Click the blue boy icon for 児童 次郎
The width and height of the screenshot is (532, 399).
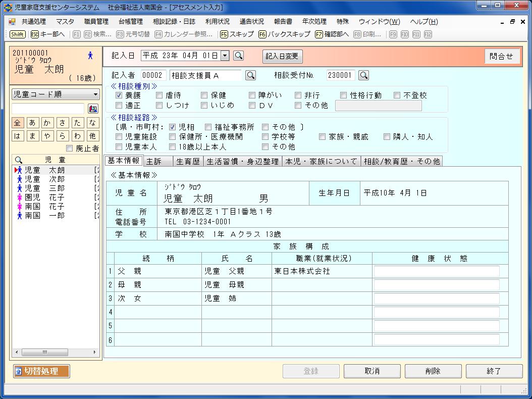click(19, 179)
